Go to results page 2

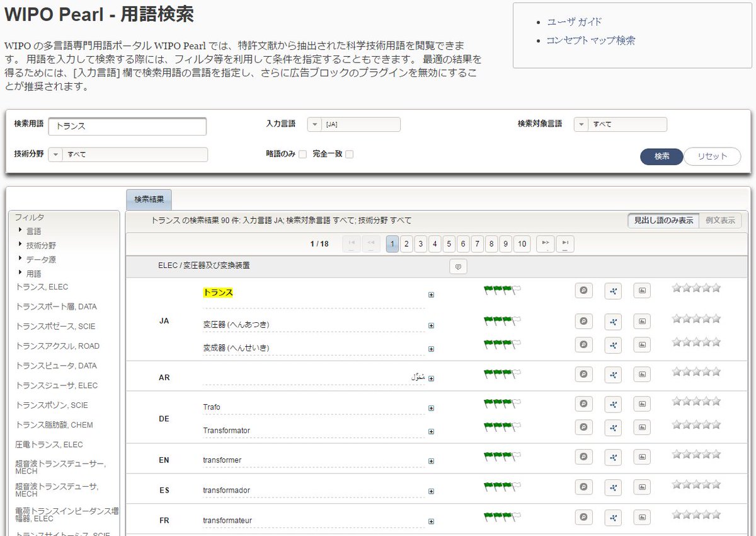[407, 244]
